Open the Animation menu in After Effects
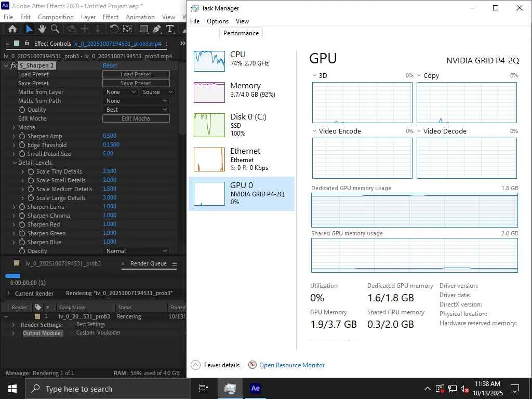Viewport: 532px width, 399px height. (x=140, y=17)
